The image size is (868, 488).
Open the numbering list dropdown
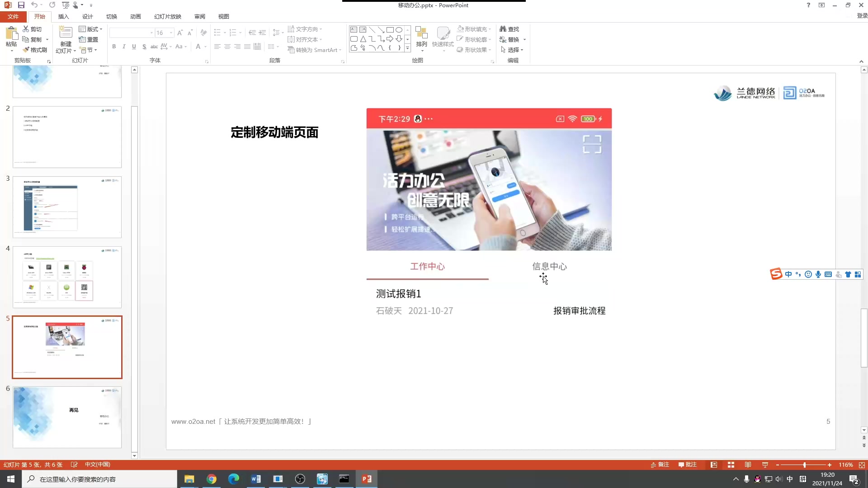(240, 33)
